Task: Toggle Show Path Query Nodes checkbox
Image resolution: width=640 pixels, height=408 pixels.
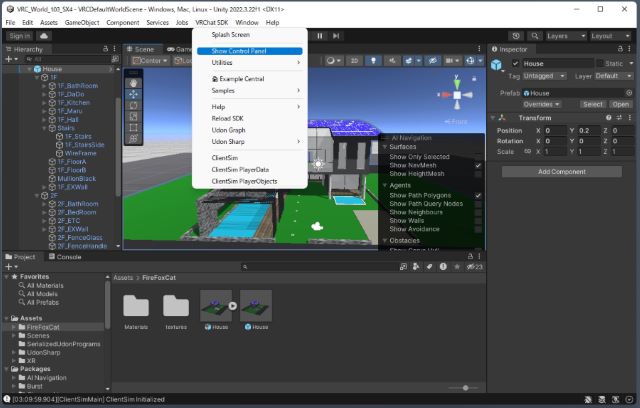Action: pyautogui.click(x=478, y=204)
